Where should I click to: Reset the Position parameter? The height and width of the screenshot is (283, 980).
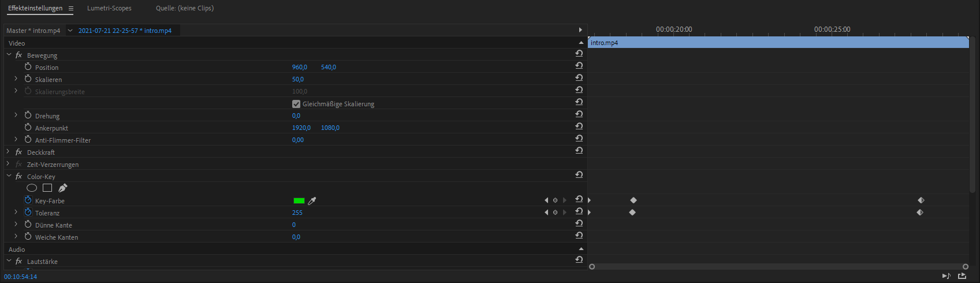coord(579,65)
